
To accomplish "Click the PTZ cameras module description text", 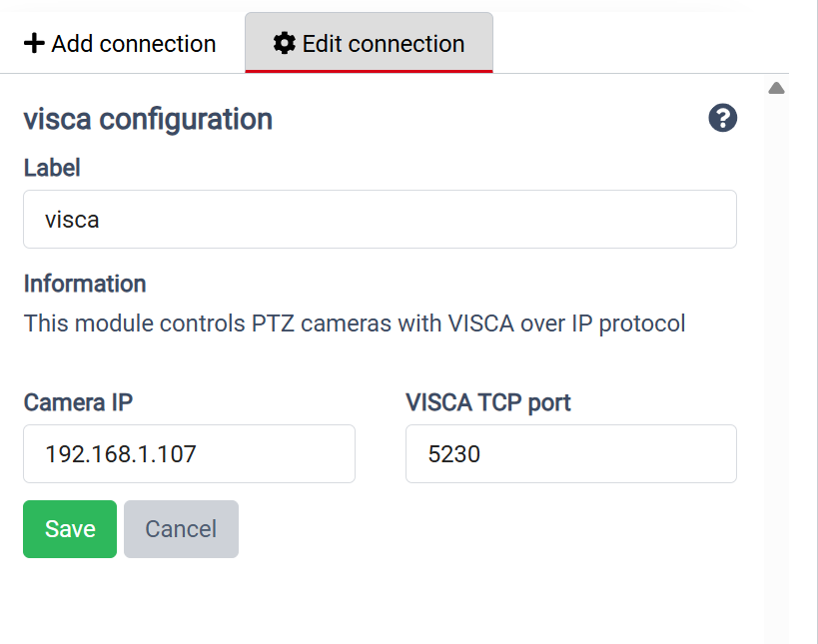I will 355,323.
